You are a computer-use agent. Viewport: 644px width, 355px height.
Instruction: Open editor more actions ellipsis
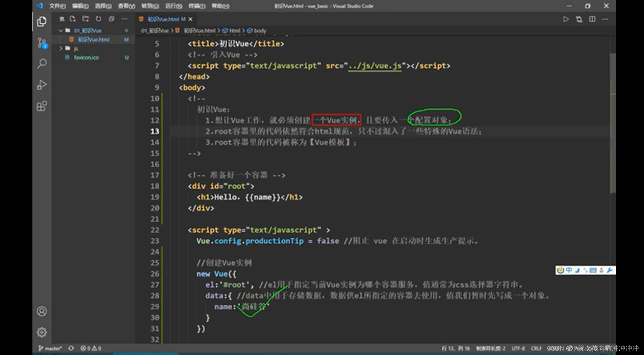click(605, 19)
